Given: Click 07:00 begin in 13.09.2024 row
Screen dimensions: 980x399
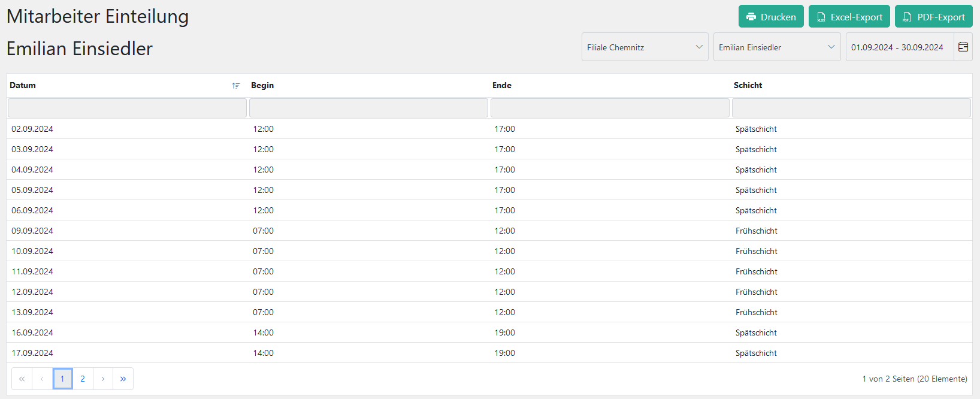Looking at the screenshot, I should click(x=263, y=312).
